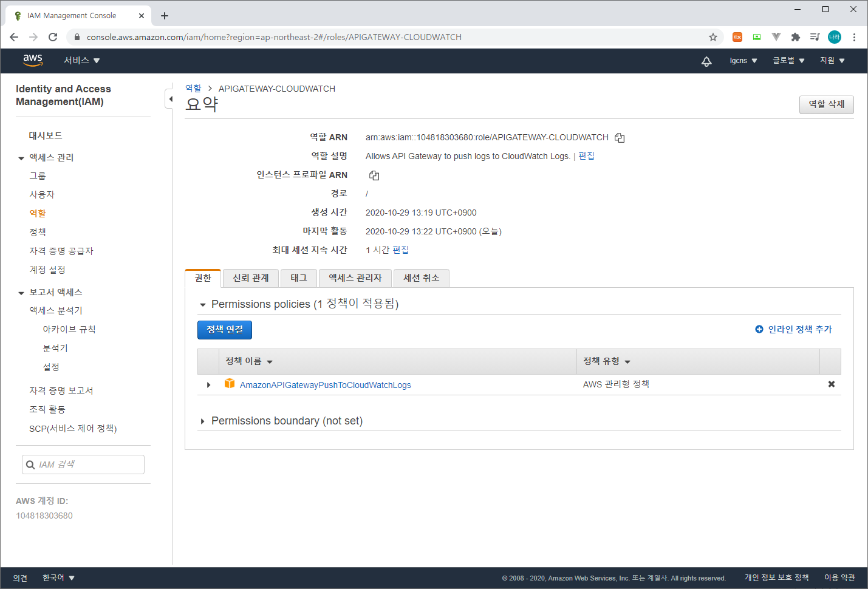Sort by 정책 이름 column
The height and width of the screenshot is (589, 868).
tap(249, 361)
